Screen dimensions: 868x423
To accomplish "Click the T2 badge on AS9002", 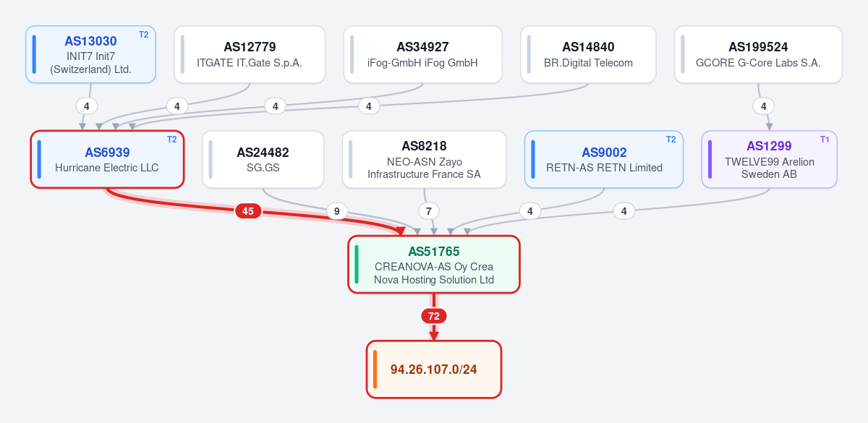I will click(x=671, y=139).
